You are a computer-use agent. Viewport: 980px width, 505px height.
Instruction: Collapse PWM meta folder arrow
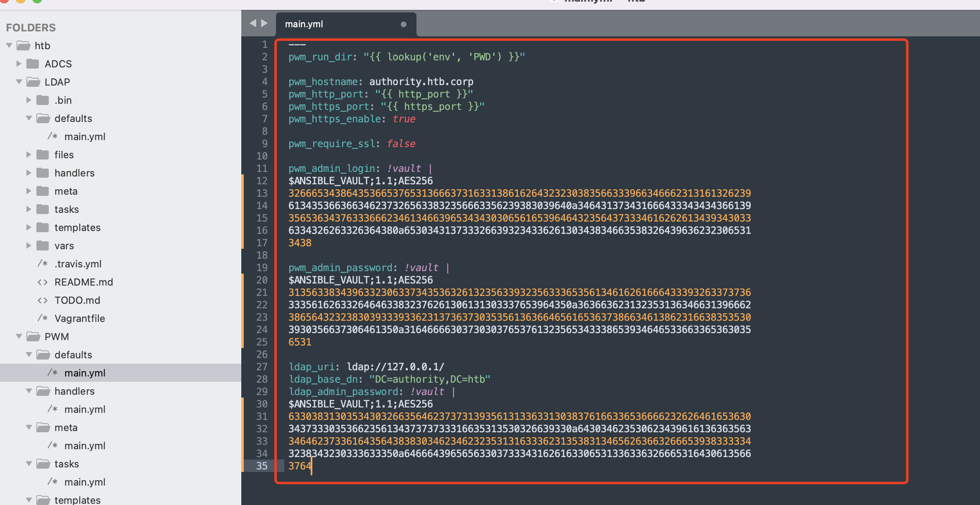[x=29, y=427]
